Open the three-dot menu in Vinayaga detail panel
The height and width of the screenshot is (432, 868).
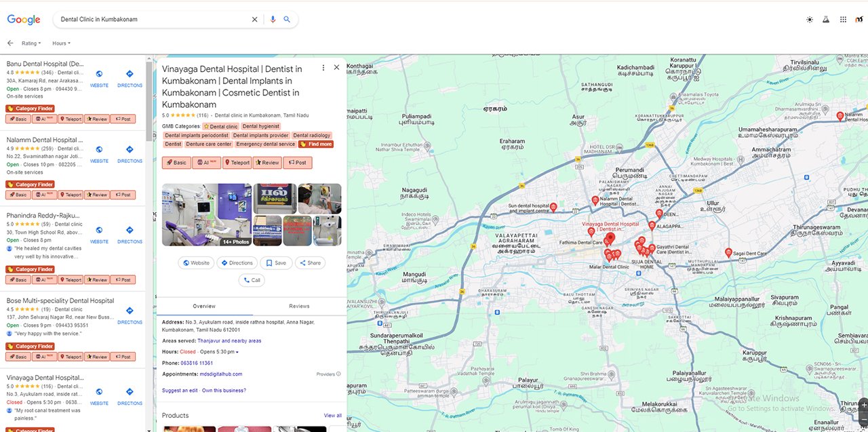pos(323,68)
